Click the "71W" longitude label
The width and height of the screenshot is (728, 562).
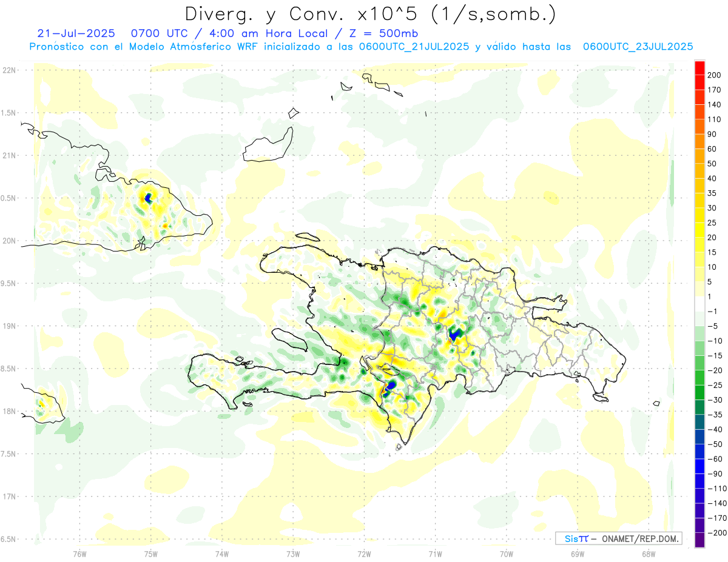click(x=435, y=554)
